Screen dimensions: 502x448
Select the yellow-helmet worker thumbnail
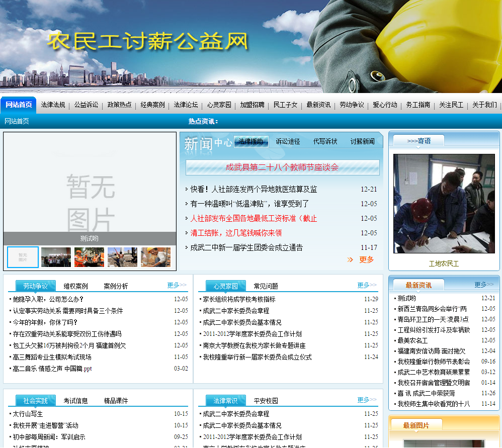pos(155,257)
